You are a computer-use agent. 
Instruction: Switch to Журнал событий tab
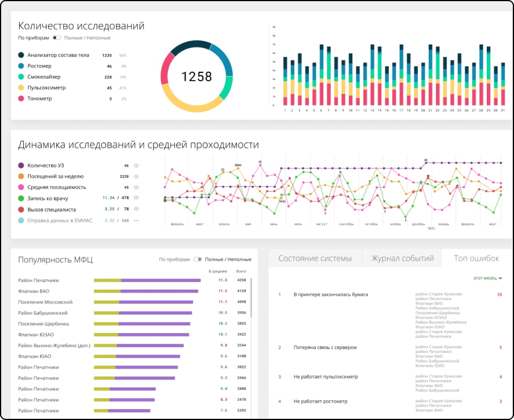402,258
